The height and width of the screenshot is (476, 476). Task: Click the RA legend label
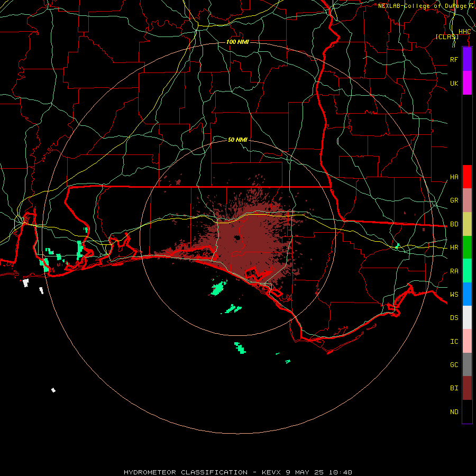click(x=454, y=271)
